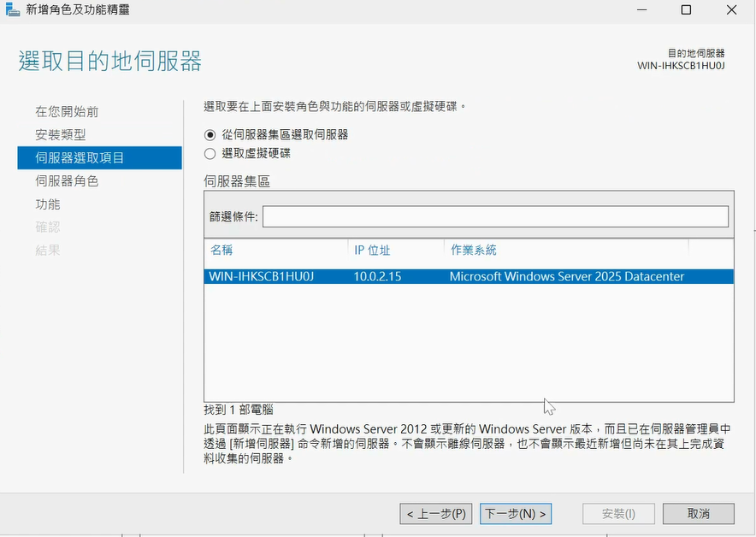The image size is (756, 537).
Task: Select server row WIN-IHKSCB1HU0J
Action: (469, 277)
